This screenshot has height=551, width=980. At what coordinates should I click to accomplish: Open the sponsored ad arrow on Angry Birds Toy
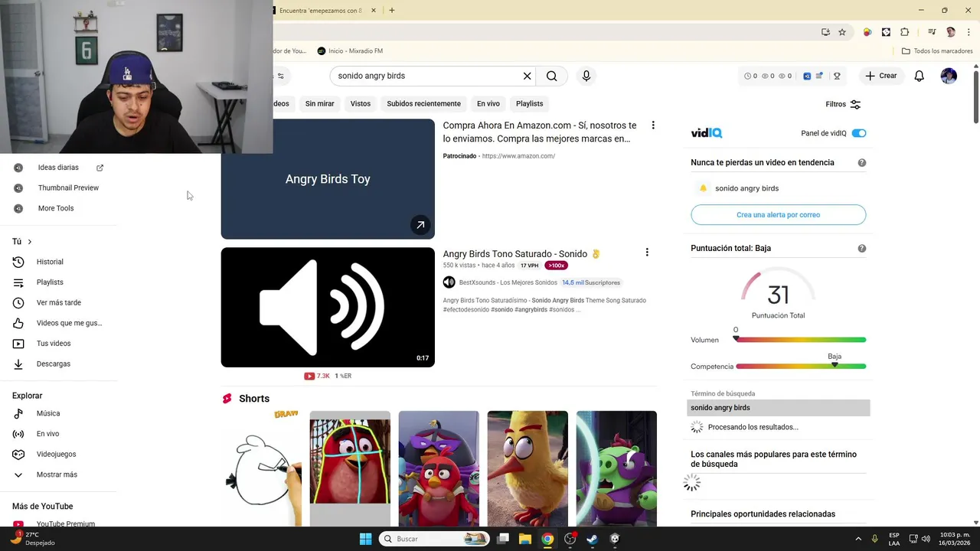(420, 225)
